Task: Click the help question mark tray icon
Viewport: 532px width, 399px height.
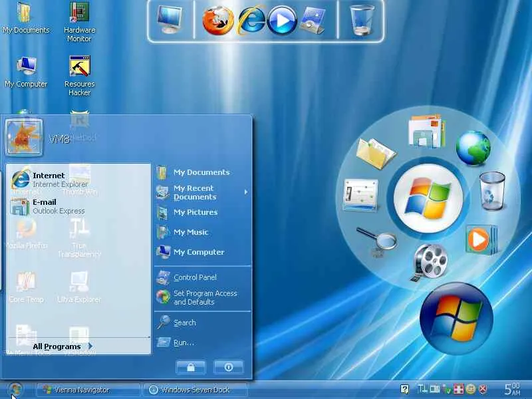Action: click(x=404, y=389)
